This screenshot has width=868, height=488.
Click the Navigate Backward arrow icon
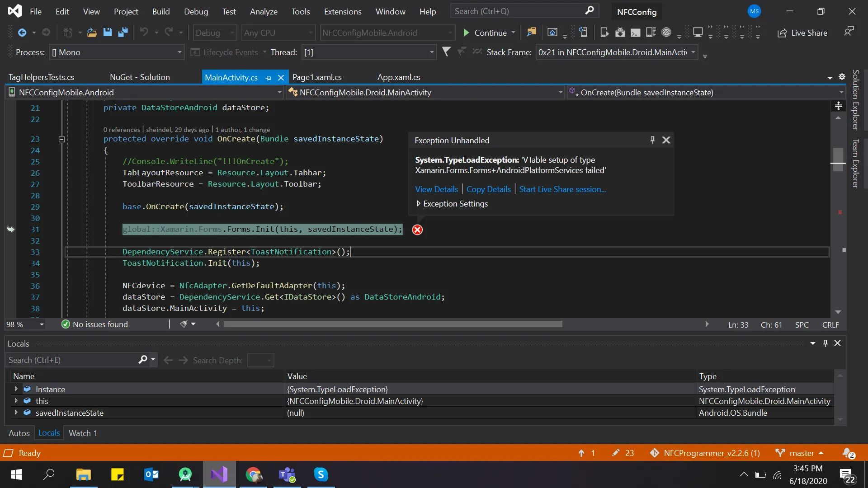pyautogui.click(x=22, y=33)
